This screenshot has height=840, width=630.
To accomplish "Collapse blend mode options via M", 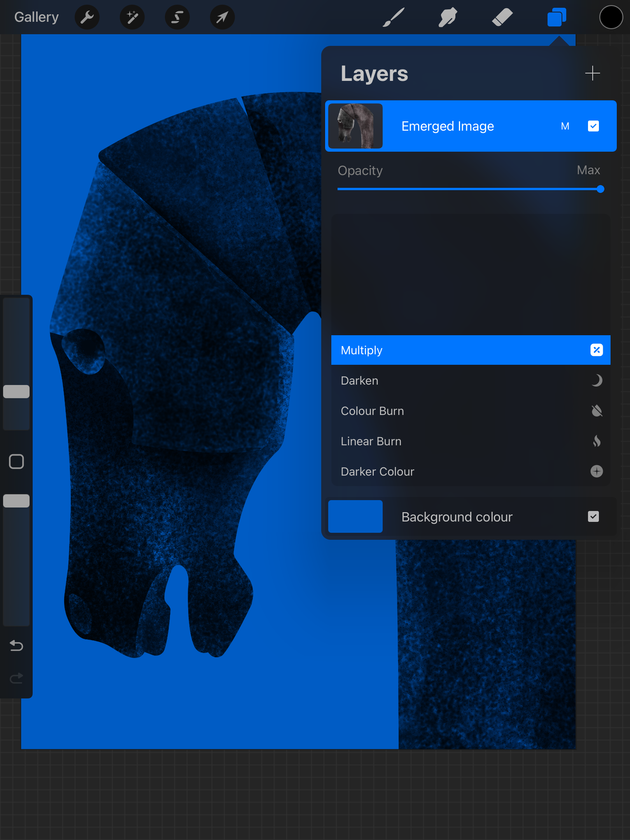I will (x=565, y=126).
